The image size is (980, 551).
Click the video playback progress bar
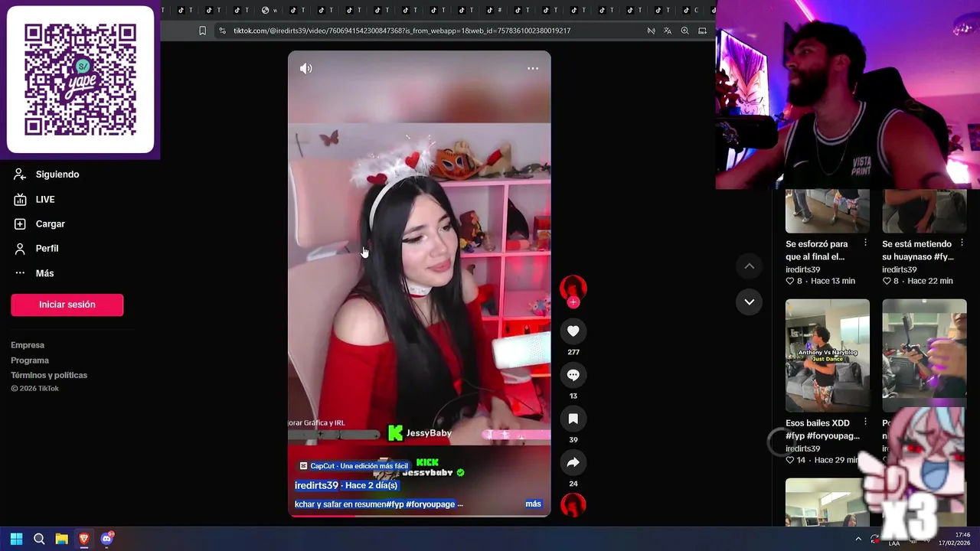point(419,515)
